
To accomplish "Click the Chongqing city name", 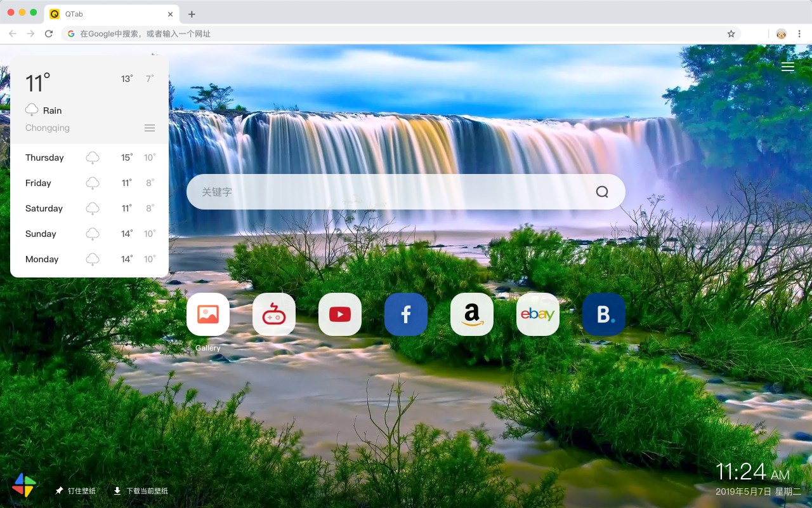I will [48, 128].
